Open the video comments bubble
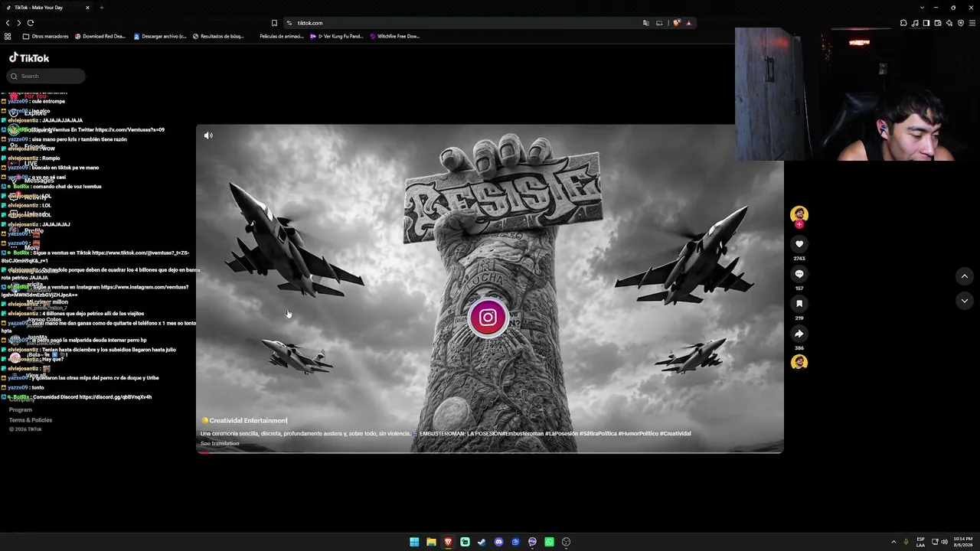The width and height of the screenshot is (980, 551). click(x=799, y=274)
